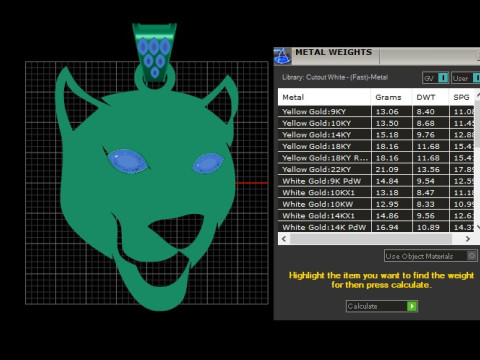480x360 pixels.
Task: Click the Metal Weights scale icon
Action: [282, 56]
